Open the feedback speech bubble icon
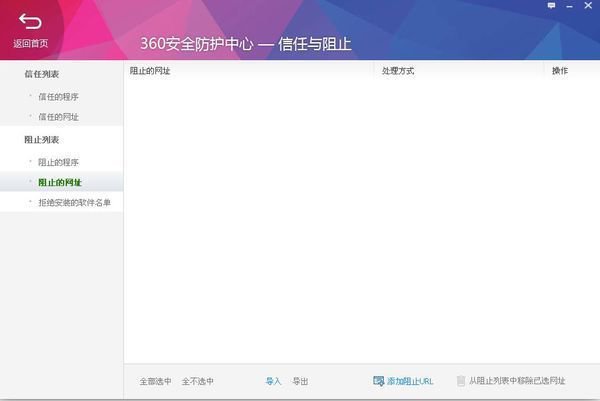 coord(551,6)
